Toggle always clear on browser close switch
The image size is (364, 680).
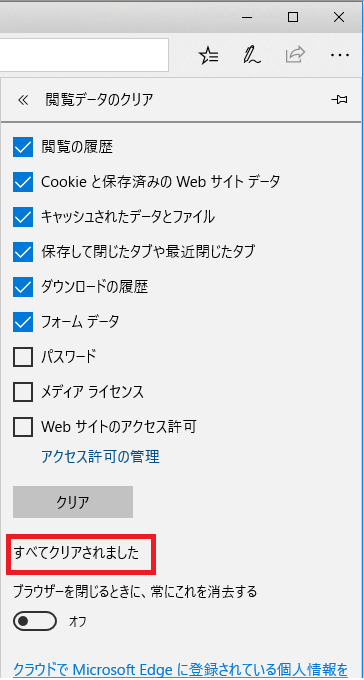tap(35, 621)
